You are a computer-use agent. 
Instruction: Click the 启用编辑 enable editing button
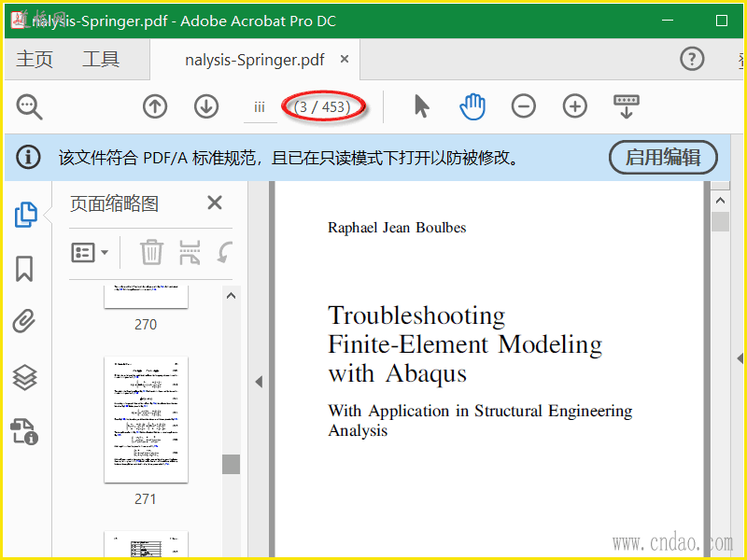click(x=663, y=157)
